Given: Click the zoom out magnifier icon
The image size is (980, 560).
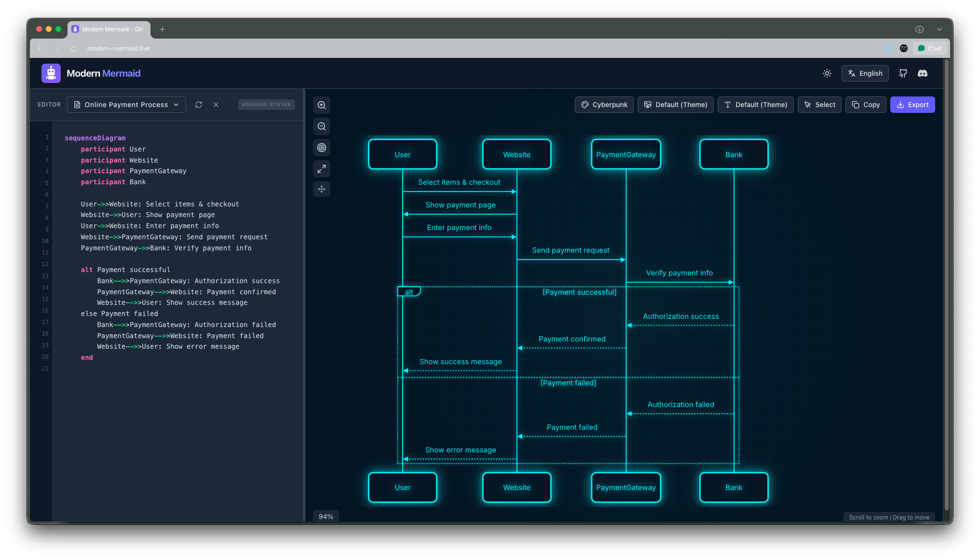Looking at the screenshot, I should click(322, 126).
